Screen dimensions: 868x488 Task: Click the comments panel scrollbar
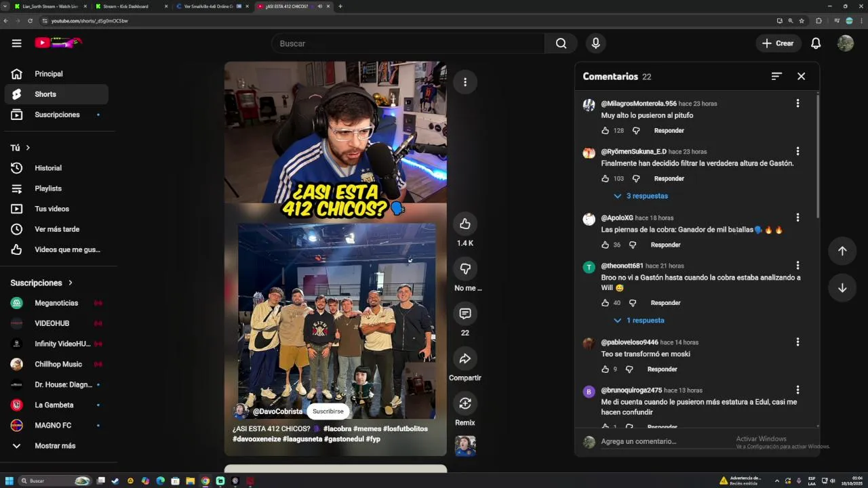pyautogui.click(x=816, y=157)
